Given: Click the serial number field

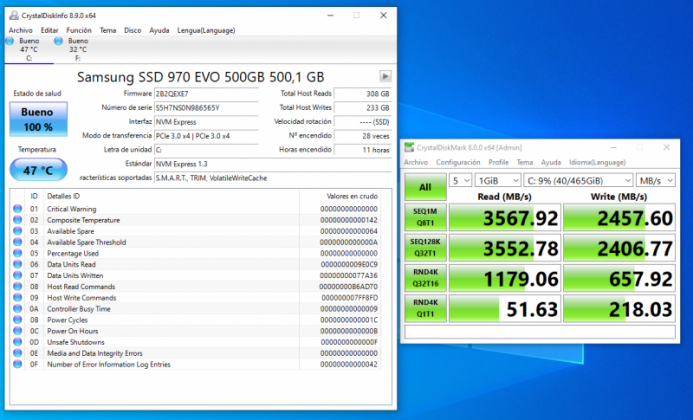Looking at the screenshot, I should (206, 108).
